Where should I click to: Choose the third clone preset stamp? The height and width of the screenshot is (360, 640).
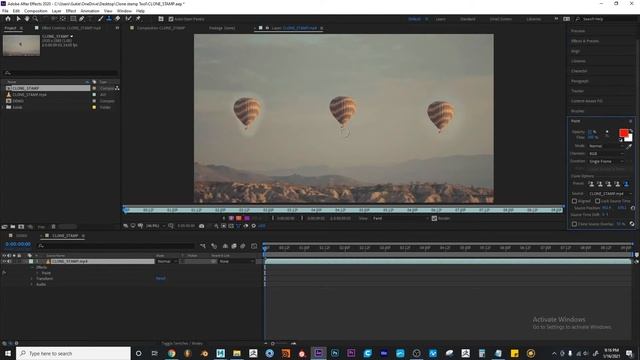click(x=609, y=184)
